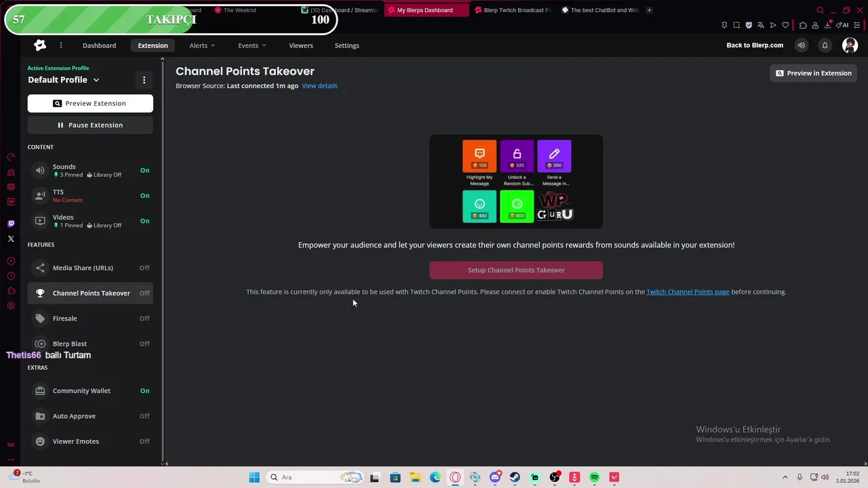The image size is (868, 488).
Task: Click the Windows taskbar search field
Action: (x=316, y=477)
